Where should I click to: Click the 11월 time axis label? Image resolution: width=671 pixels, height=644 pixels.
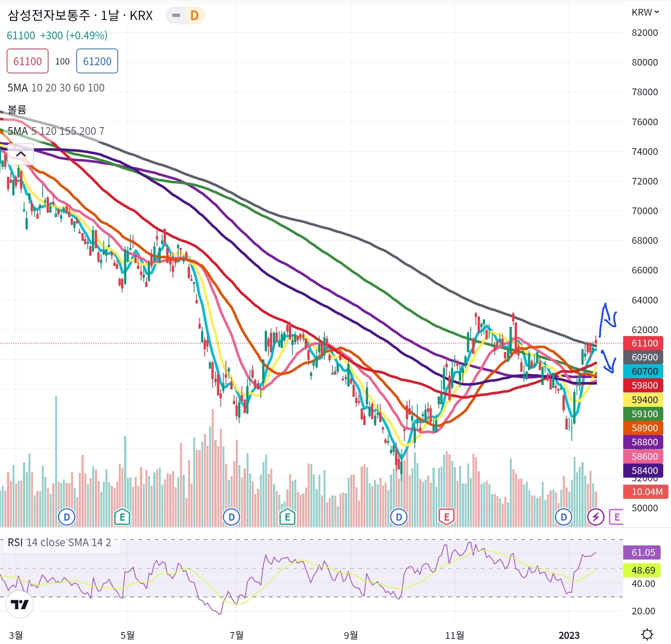click(x=454, y=635)
